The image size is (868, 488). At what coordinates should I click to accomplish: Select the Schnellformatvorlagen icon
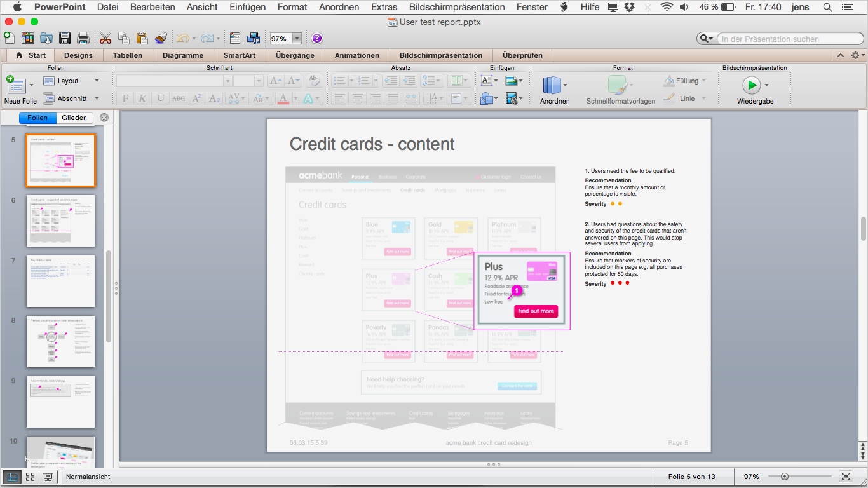pos(620,85)
